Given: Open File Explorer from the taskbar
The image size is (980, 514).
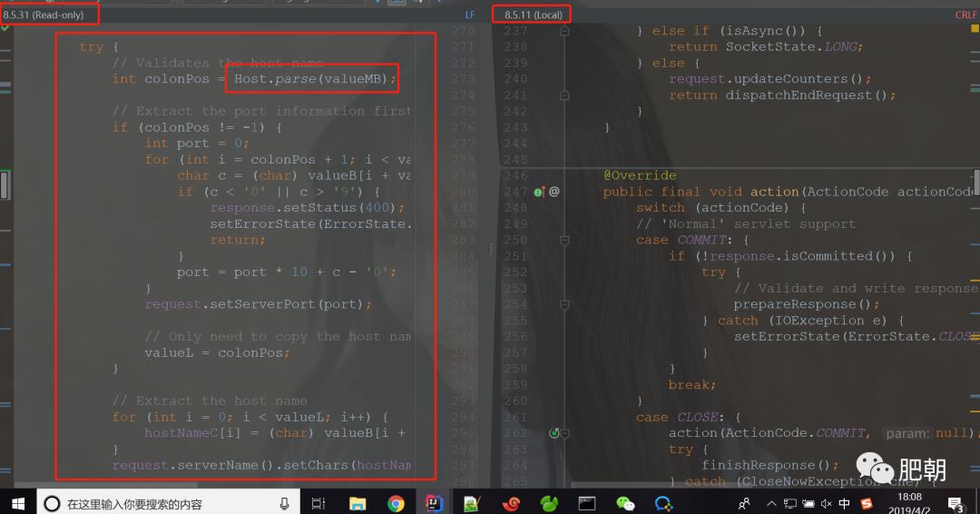Looking at the screenshot, I should pos(358,504).
